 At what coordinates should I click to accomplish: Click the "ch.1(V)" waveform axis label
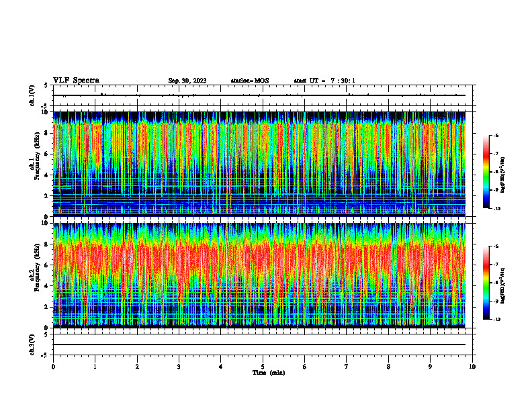[x=32, y=95]
